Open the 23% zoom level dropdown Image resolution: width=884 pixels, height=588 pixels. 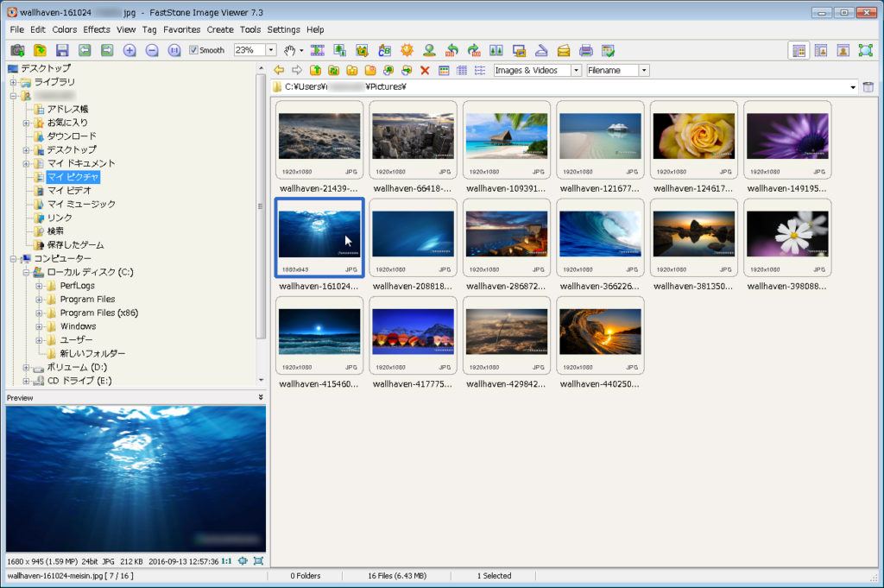coord(271,50)
